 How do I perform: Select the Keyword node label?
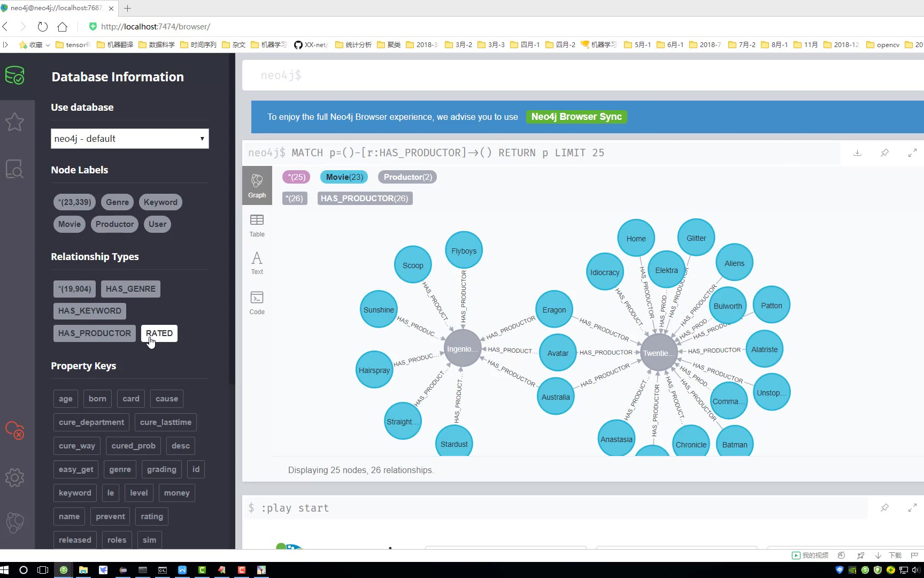point(160,202)
